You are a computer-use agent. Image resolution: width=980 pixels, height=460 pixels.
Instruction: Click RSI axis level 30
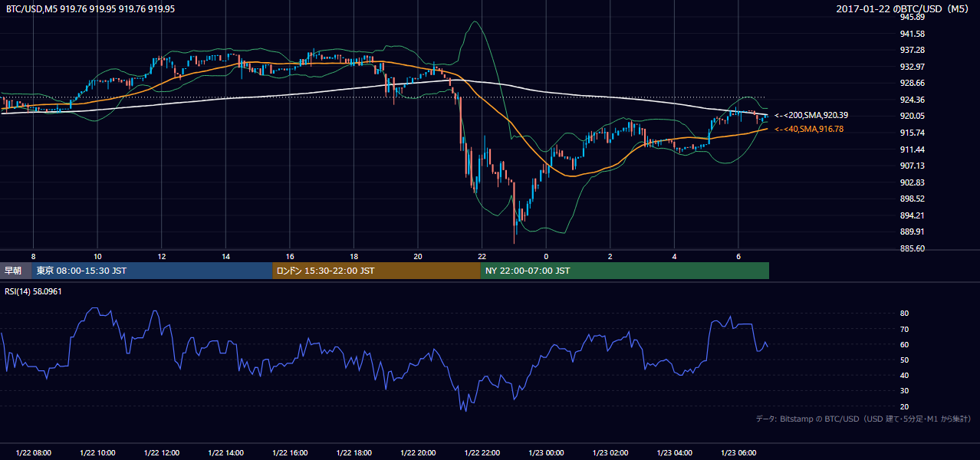coord(905,391)
